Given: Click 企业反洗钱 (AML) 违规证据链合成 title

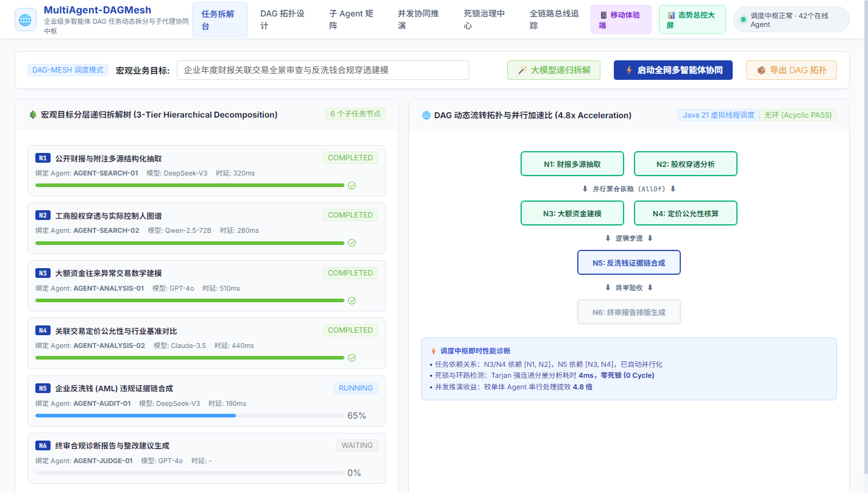Looking at the screenshot, I should click(114, 388).
